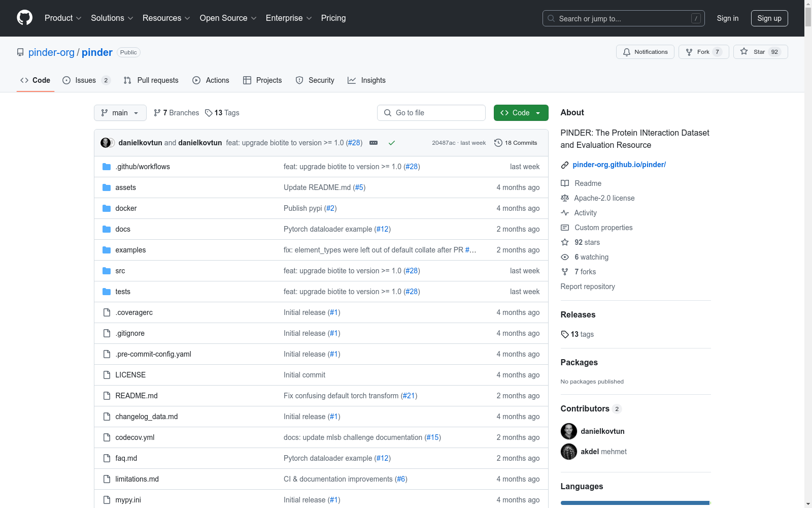Click the license scale icon
This screenshot has width=812, height=508.
click(565, 198)
